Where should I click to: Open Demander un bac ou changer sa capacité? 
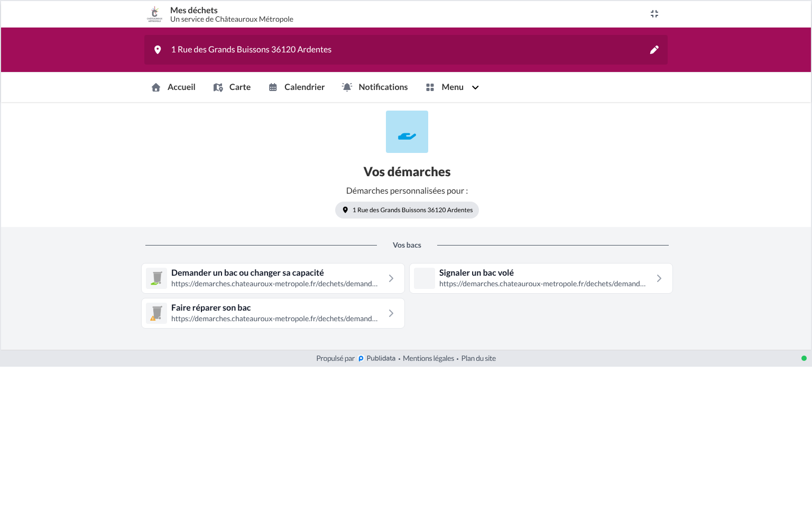tap(273, 278)
